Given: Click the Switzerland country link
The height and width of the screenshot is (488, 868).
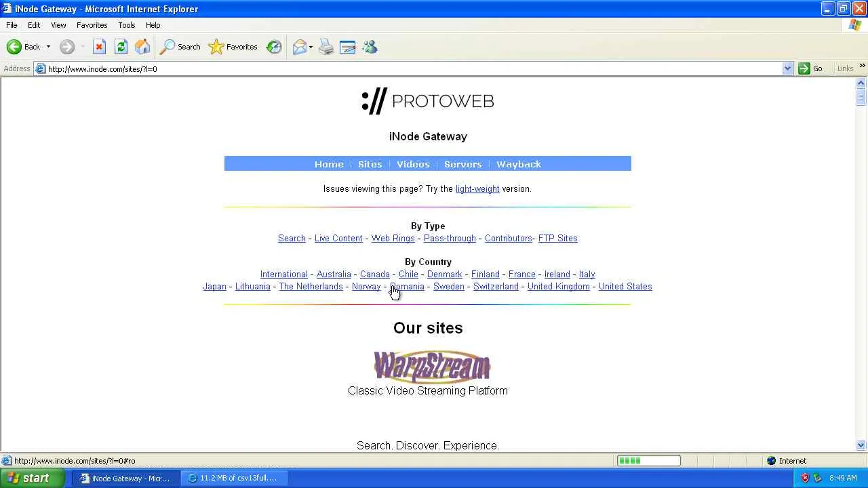Looking at the screenshot, I should coord(496,287).
